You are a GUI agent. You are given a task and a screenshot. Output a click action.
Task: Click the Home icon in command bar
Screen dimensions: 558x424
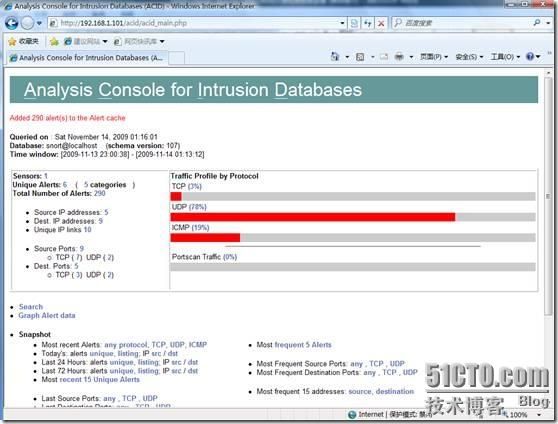point(335,57)
